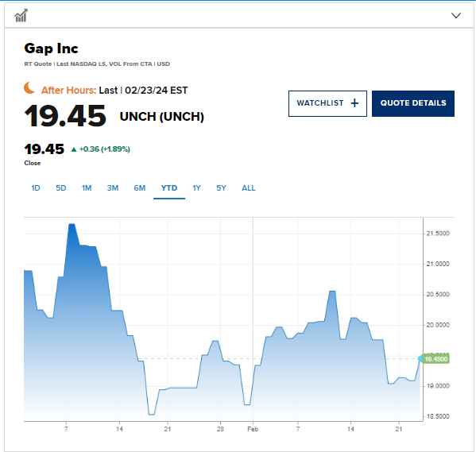The image size is (476, 452).
Task: Add Gap Inc to the watchlist
Action: [x=327, y=103]
